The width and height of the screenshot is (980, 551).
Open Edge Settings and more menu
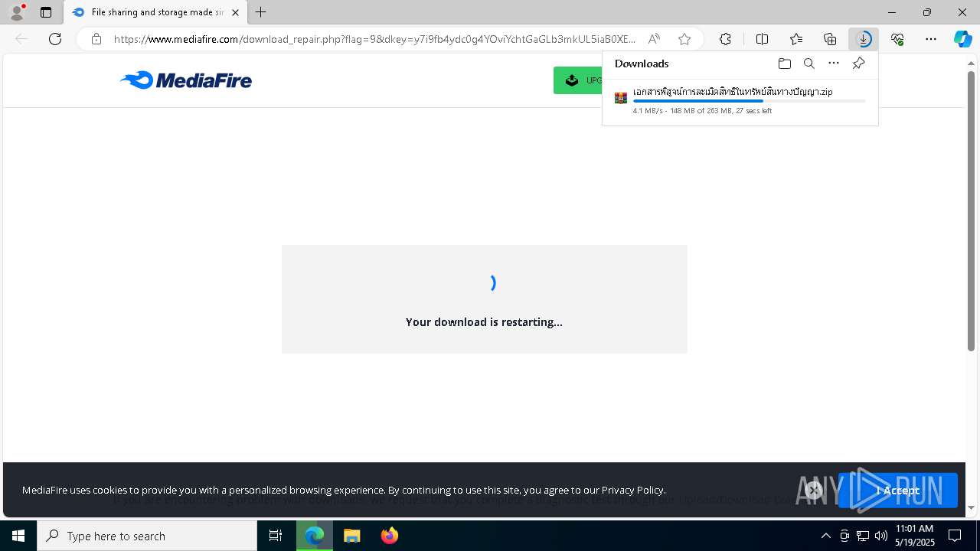point(931,39)
